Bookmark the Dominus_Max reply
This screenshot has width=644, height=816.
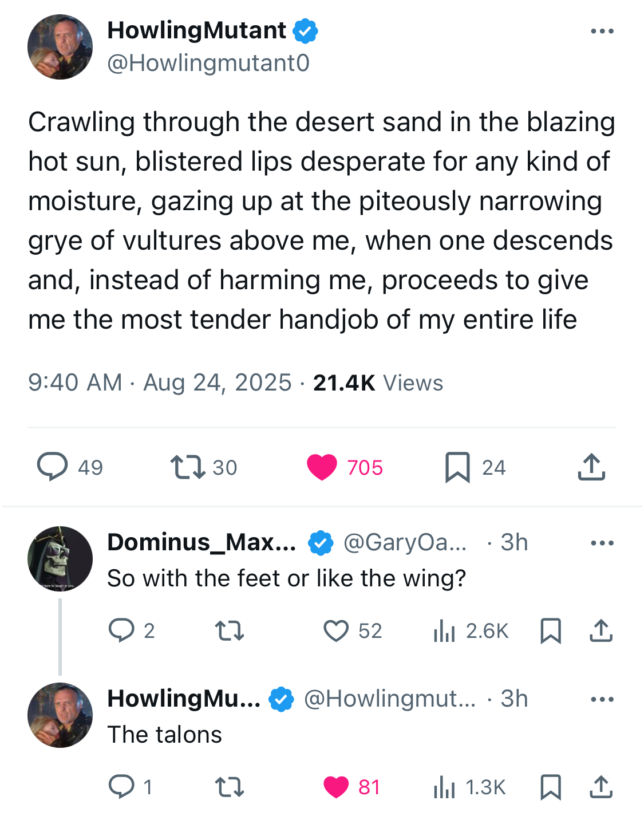click(551, 630)
